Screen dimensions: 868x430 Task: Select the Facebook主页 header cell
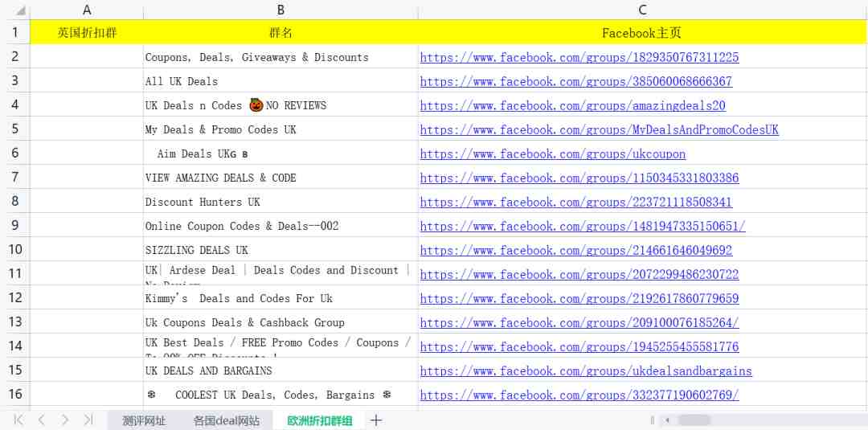click(642, 33)
